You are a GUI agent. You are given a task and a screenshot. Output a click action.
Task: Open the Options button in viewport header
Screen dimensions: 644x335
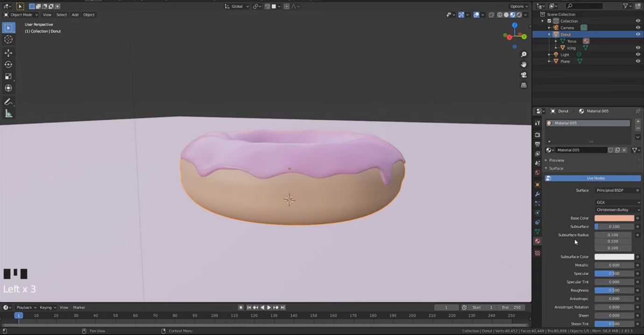click(x=519, y=7)
